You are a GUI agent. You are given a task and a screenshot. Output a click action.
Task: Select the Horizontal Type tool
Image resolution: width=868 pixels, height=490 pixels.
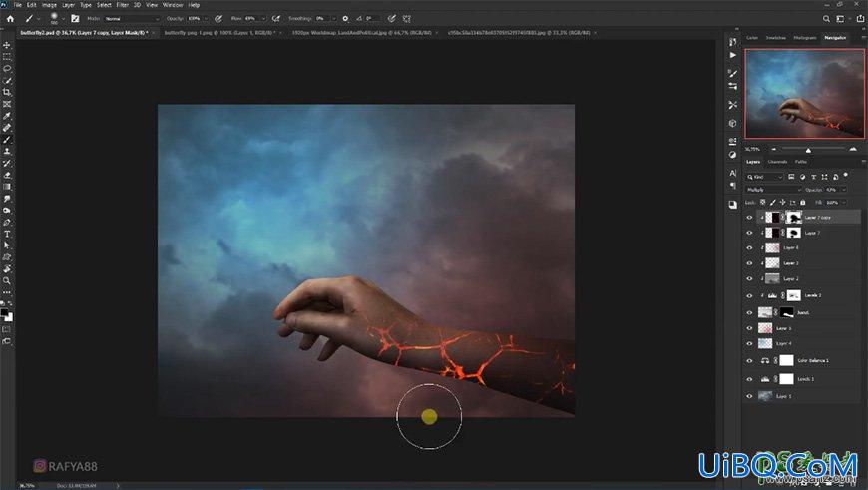tap(7, 234)
